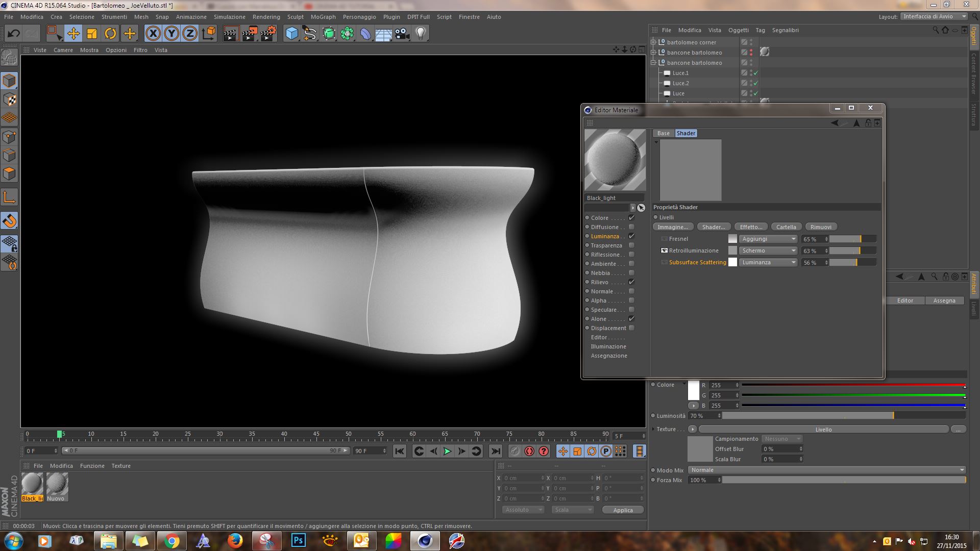Screen dimensions: 980x551
Task: Open the Fresnel blend mode dropdown
Action: pyautogui.click(x=768, y=239)
